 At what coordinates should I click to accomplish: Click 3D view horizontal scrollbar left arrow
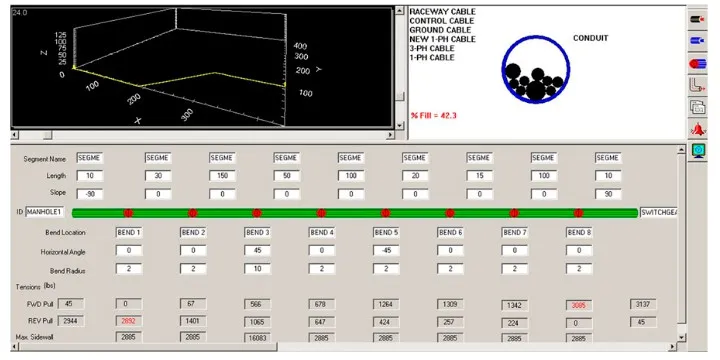(15, 135)
